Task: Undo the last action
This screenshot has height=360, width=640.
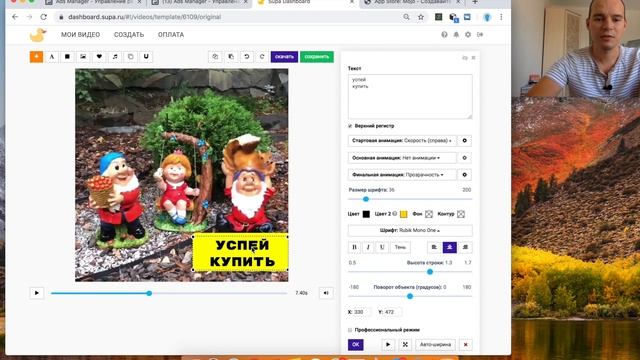Action: [247, 57]
